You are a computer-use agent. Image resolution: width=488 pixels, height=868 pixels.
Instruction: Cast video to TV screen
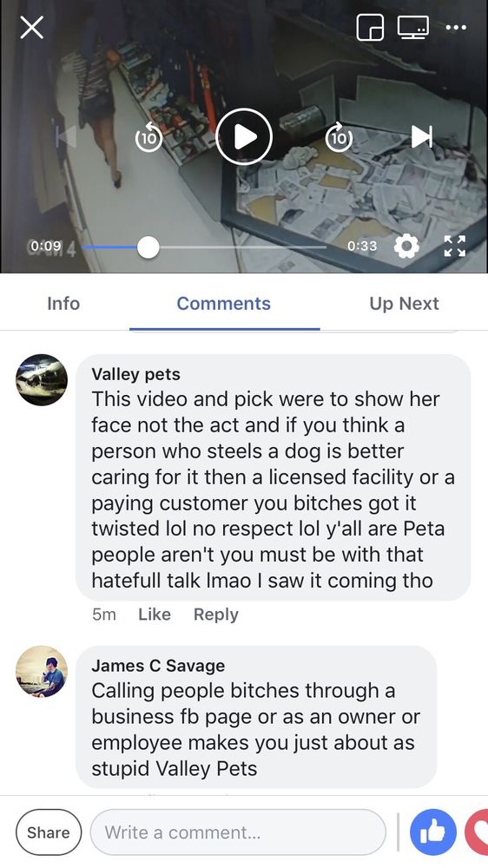[412, 27]
